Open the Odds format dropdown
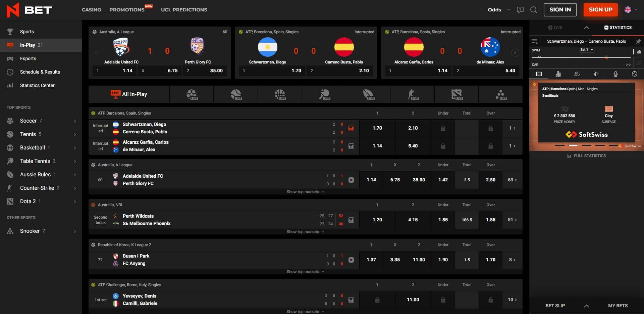The height and width of the screenshot is (314, 644). point(498,10)
